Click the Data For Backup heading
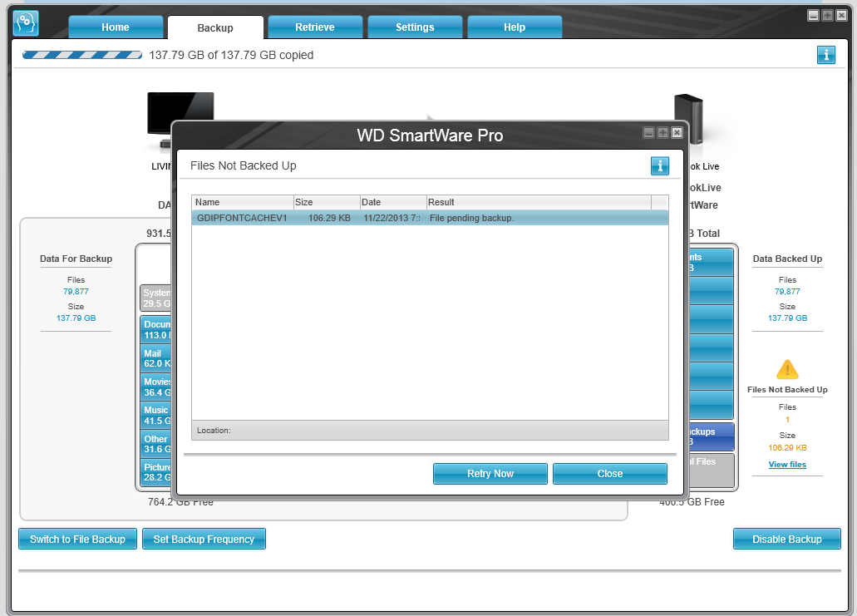857x616 pixels. 76,259
